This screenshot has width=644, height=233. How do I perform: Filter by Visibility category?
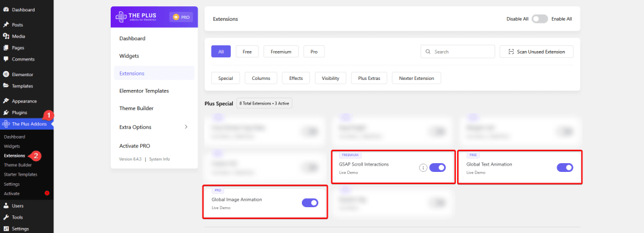[x=331, y=78]
